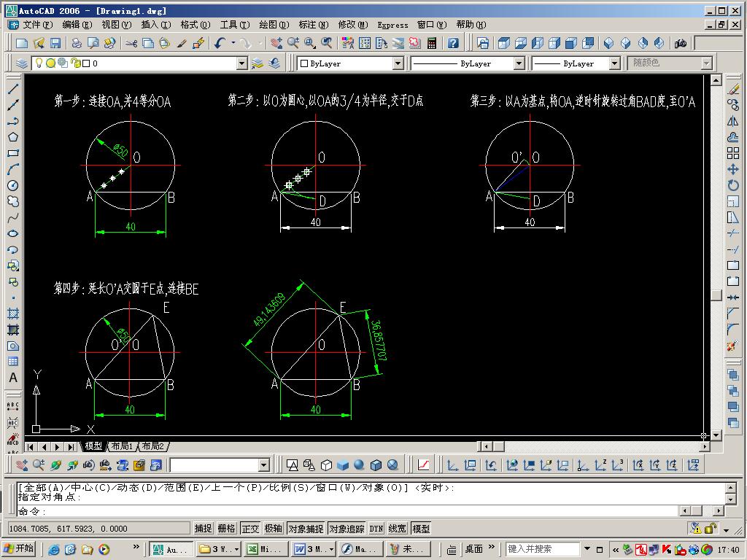747x560 pixels.
Task: Select the Hatch tool
Action: (x=13, y=314)
